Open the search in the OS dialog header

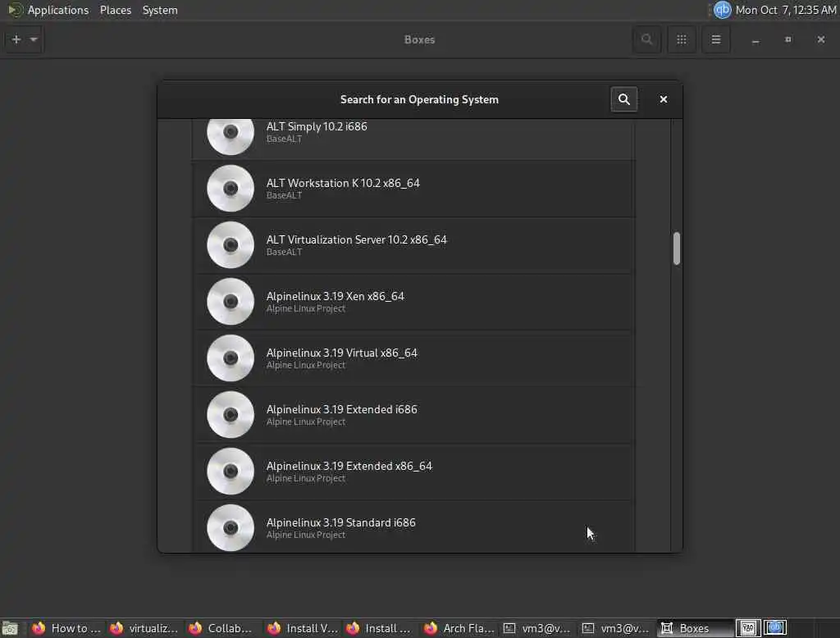click(x=623, y=99)
